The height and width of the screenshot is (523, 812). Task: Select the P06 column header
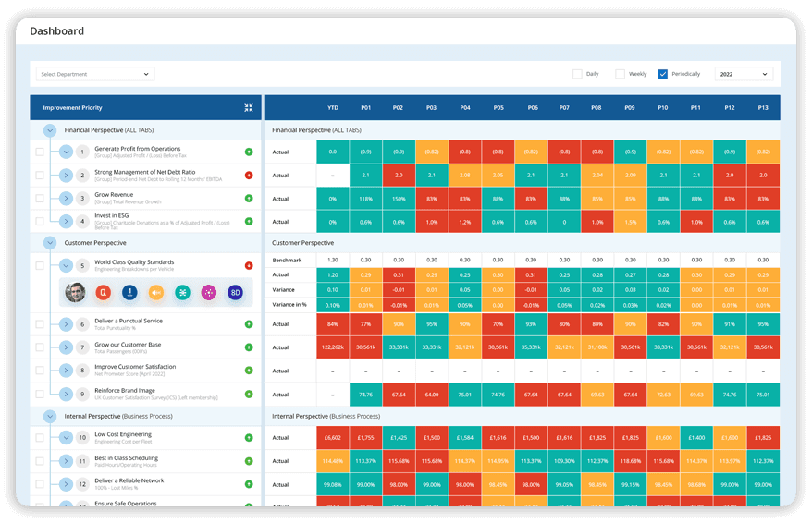[x=532, y=108]
